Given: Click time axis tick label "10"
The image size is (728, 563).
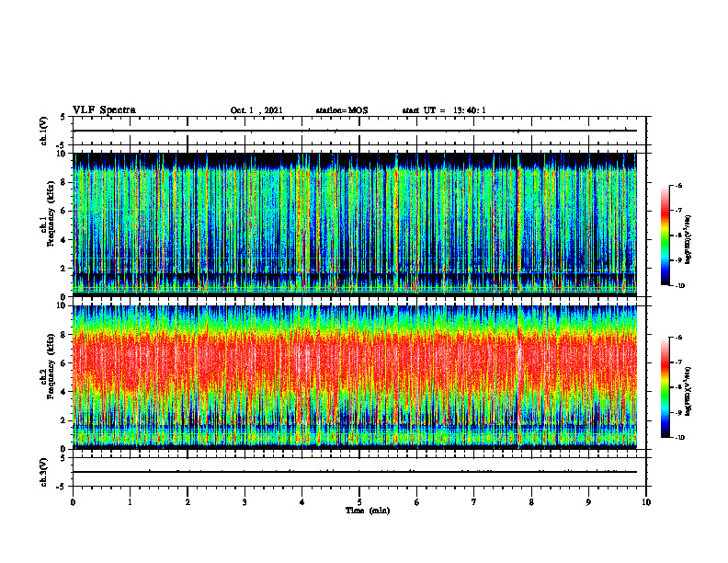Looking at the screenshot, I should (x=646, y=502).
